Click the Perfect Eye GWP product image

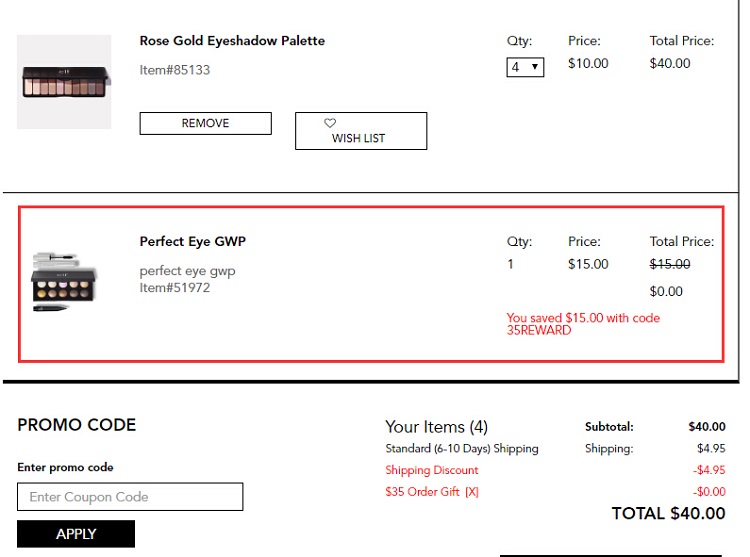click(64, 282)
